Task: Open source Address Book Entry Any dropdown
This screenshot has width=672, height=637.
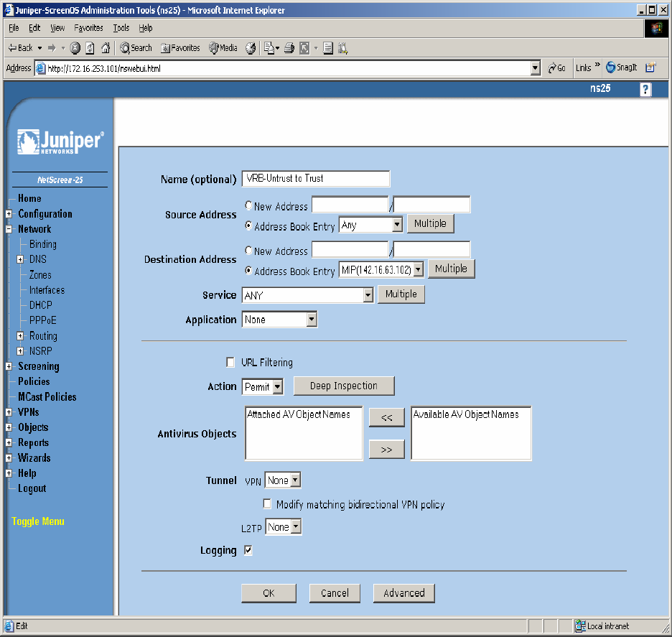Action: click(x=370, y=225)
